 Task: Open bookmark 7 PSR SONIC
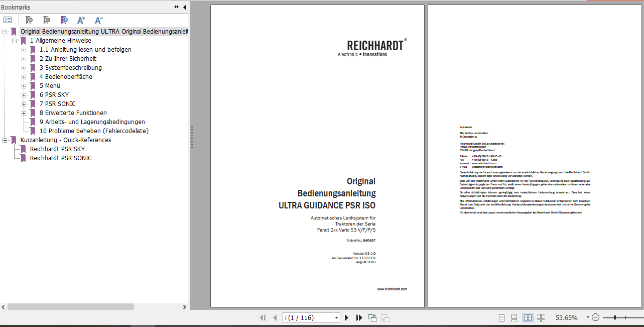pos(57,104)
